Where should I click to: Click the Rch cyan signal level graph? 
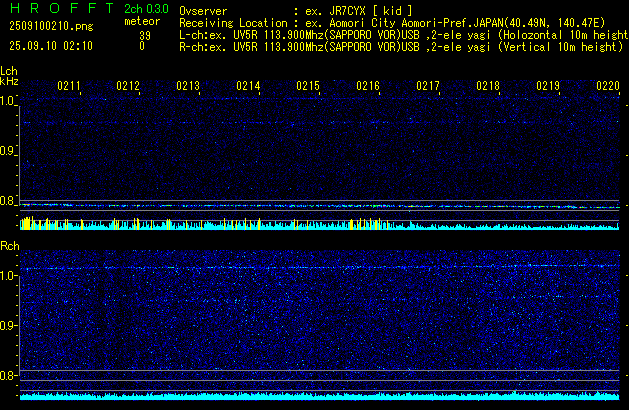pyautogui.click(x=319, y=396)
